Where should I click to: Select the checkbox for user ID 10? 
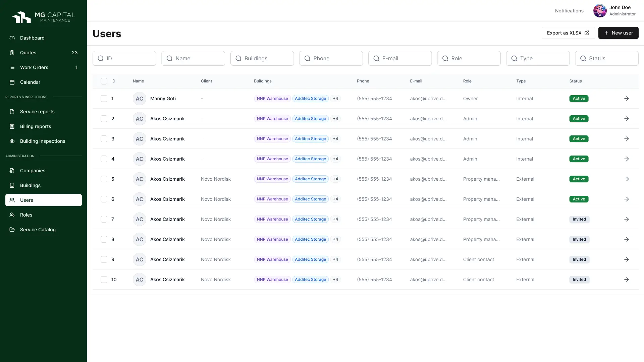104,280
